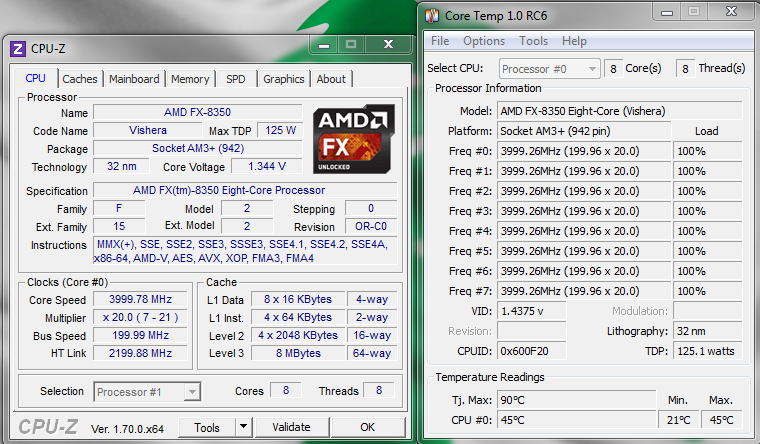This screenshot has width=760, height=444.
Task: Click the Model field in Core Temp
Action: [x=619, y=111]
